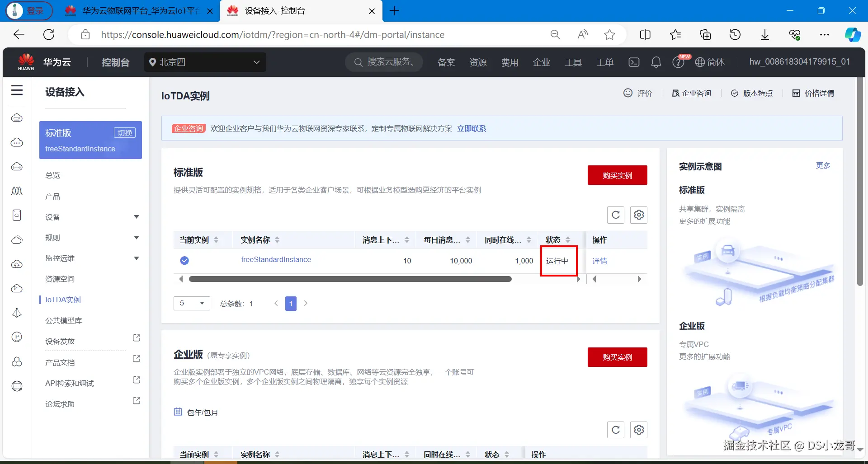Click 购买实例 for 标准版
This screenshot has width=868, height=464.
click(618, 175)
